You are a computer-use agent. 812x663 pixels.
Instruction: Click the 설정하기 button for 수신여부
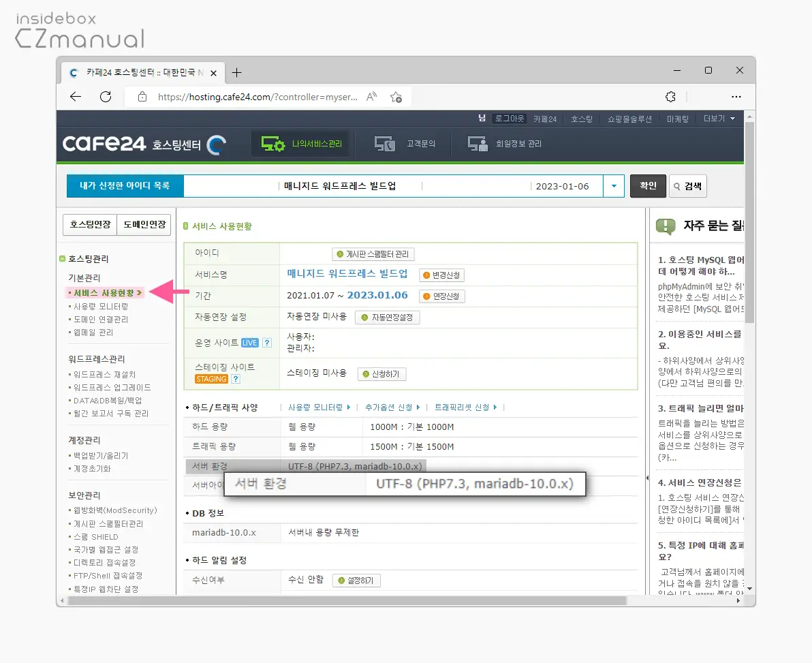pos(356,580)
